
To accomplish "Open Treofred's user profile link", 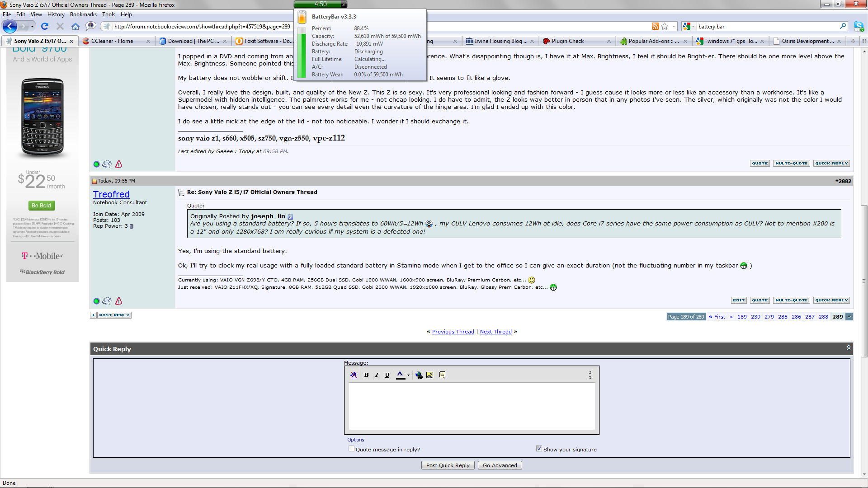I will point(111,194).
